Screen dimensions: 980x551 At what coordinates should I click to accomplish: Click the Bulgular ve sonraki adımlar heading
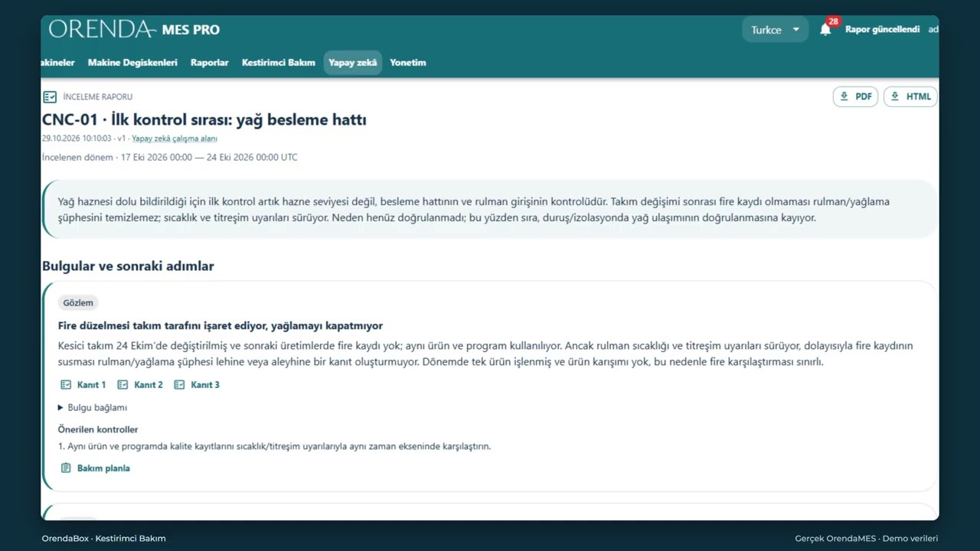pyautogui.click(x=128, y=266)
